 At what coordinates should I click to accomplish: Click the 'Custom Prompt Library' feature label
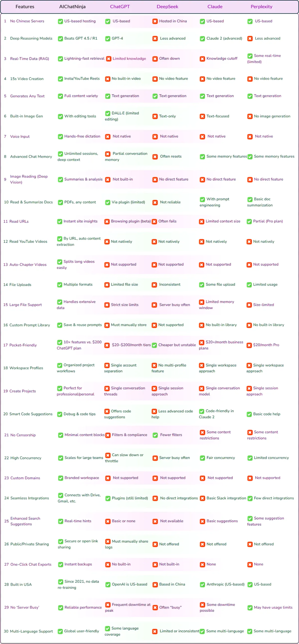coord(29,325)
